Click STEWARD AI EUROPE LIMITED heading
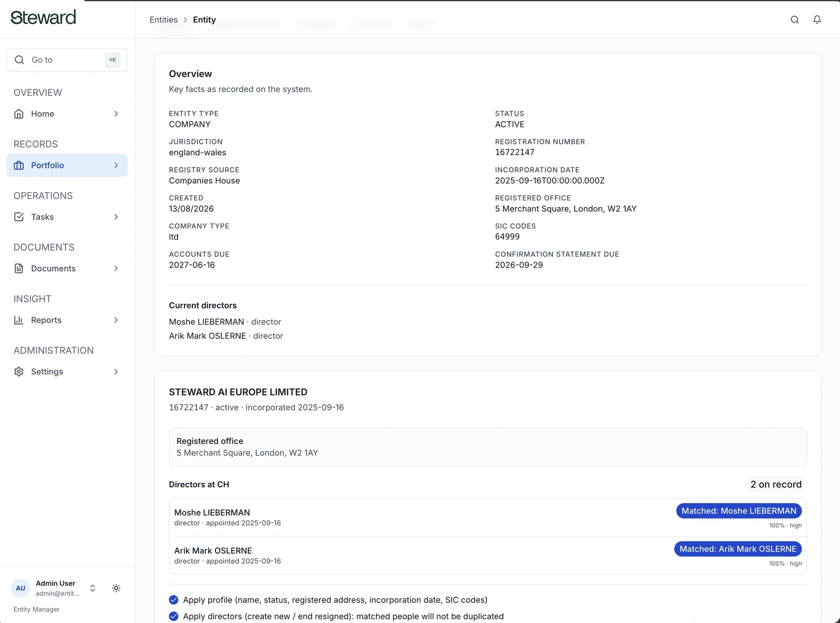Screen dimensions: 840x623 [238, 392]
